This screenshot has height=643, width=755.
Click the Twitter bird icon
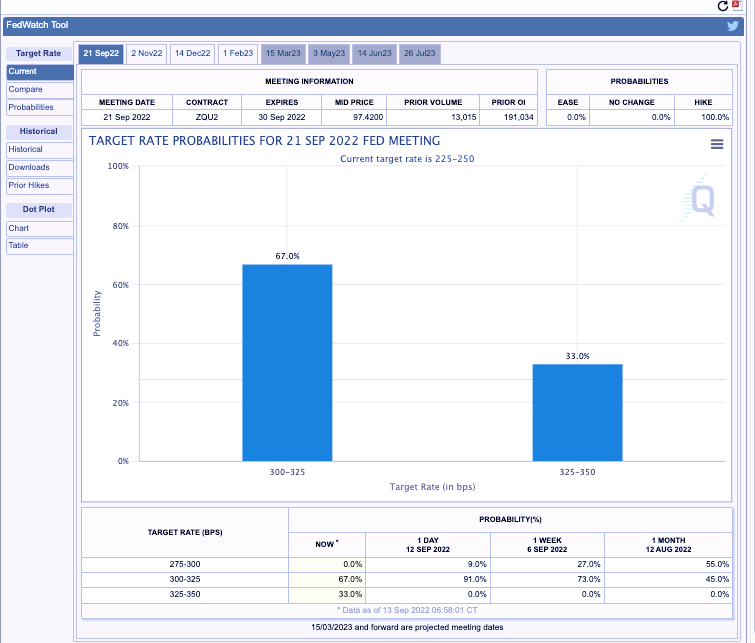coord(733,26)
